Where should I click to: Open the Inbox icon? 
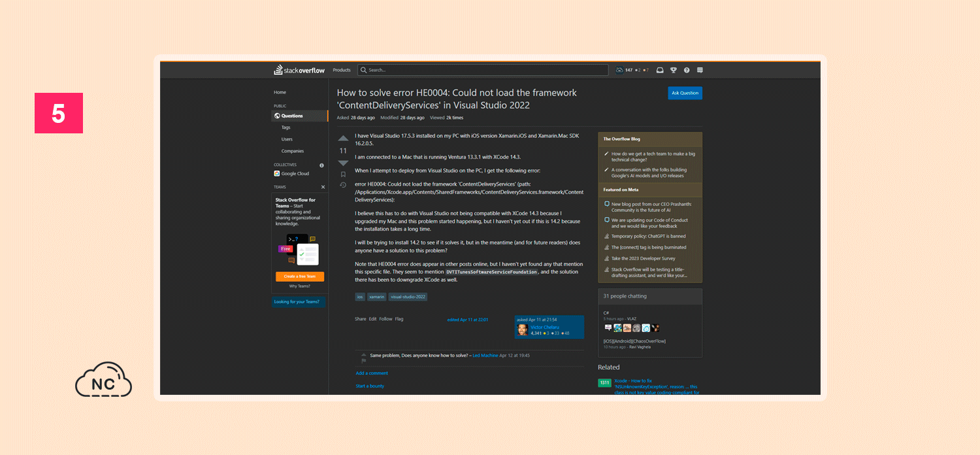pos(660,70)
